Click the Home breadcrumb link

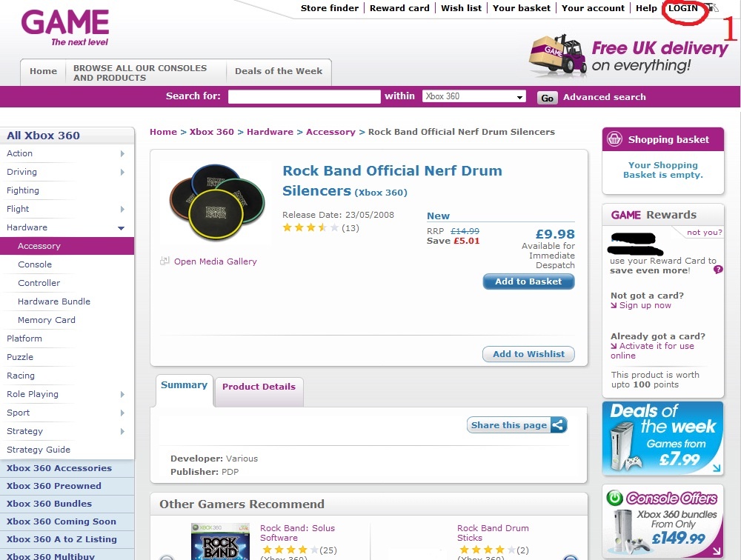163,132
